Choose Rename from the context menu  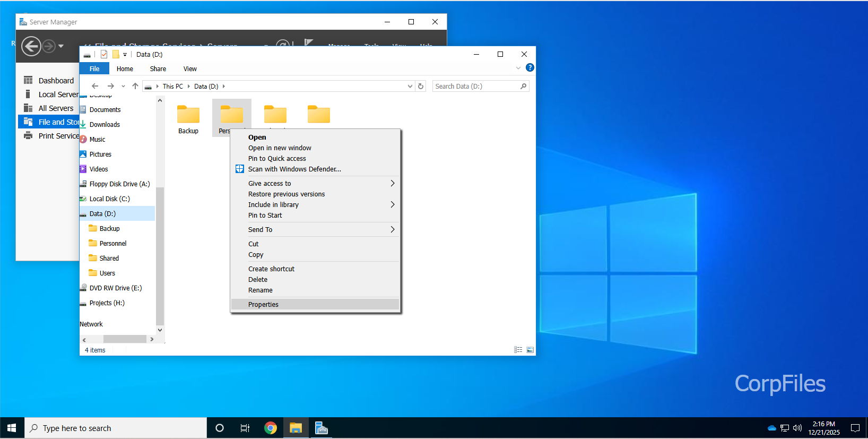point(260,290)
